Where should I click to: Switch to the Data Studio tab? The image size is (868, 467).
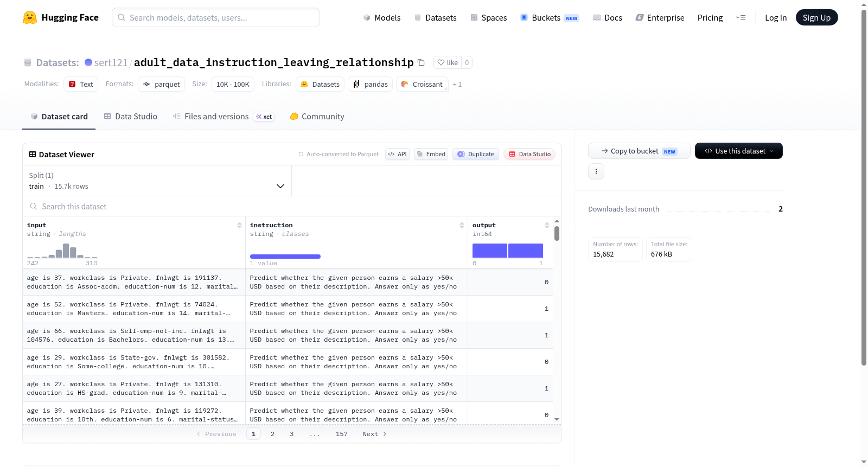[x=131, y=116]
